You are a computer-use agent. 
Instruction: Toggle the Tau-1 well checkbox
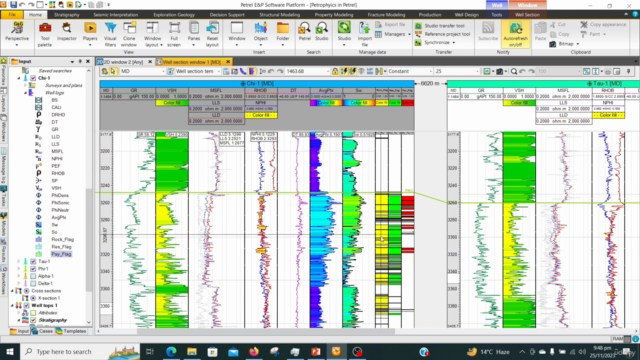pos(33,261)
